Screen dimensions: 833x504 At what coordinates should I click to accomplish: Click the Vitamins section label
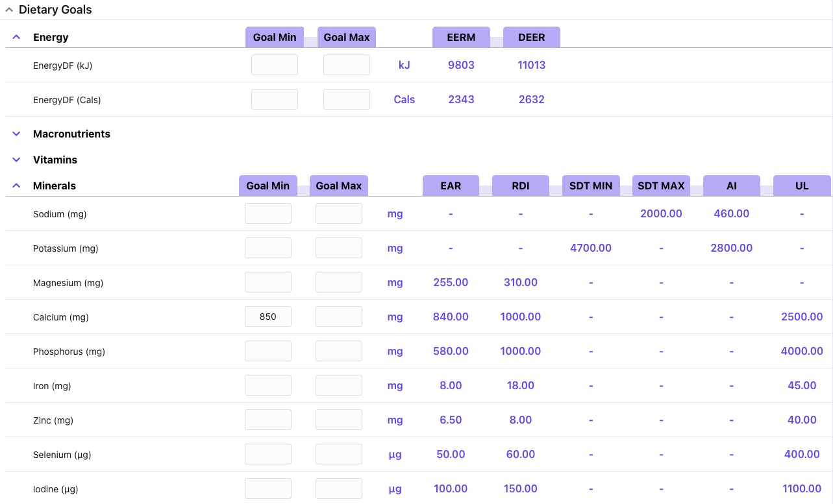55,160
